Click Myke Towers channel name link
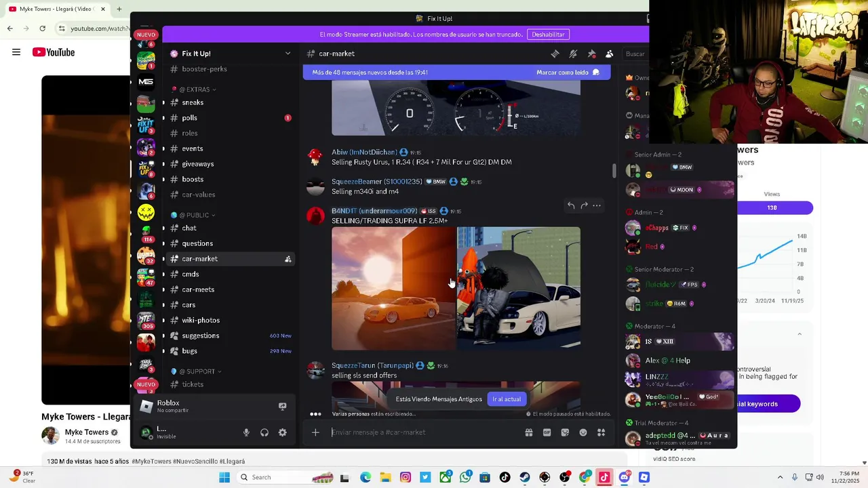This screenshot has width=868, height=488. (x=87, y=432)
